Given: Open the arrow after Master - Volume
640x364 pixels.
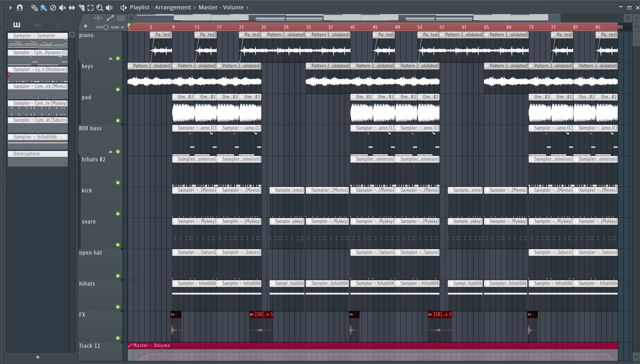Looking at the screenshot, I should tap(248, 8).
